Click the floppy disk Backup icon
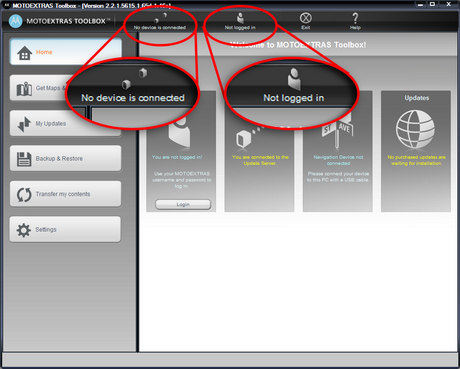This screenshot has height=369, width=460. (x=24, y=159)
